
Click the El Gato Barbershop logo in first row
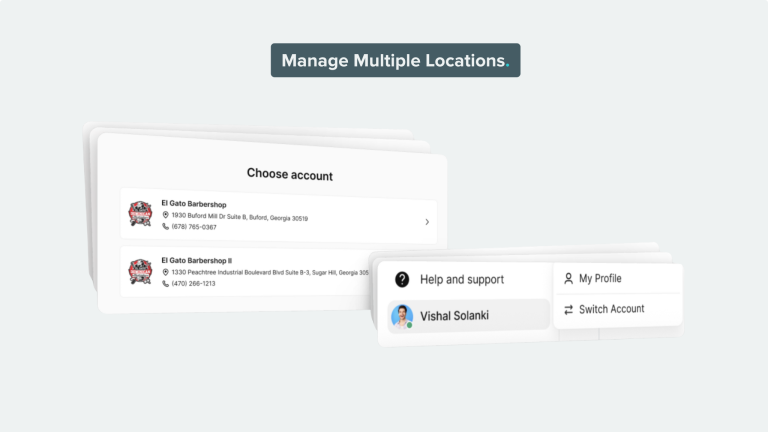pos(140,214)
